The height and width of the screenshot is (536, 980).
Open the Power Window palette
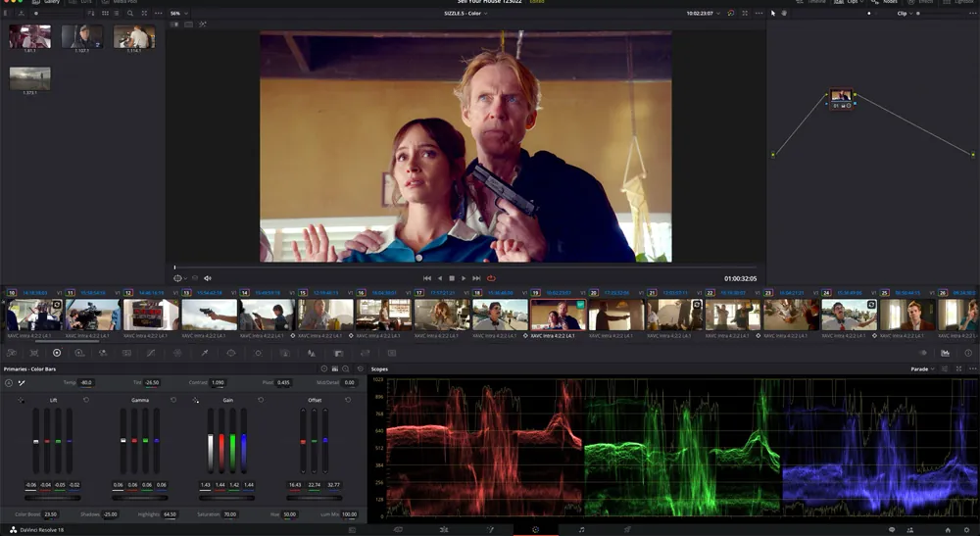[x=231, y=353]
